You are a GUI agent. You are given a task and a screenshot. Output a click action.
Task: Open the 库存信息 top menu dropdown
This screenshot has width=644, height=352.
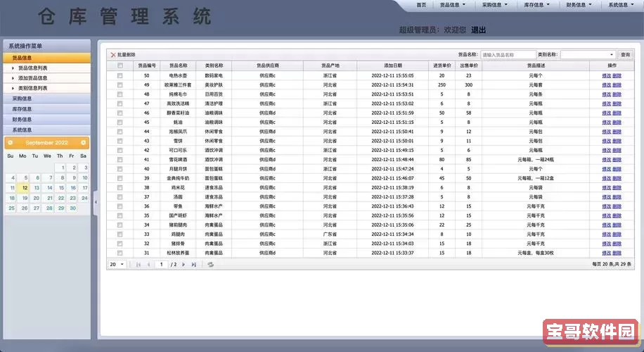(537, 5)
